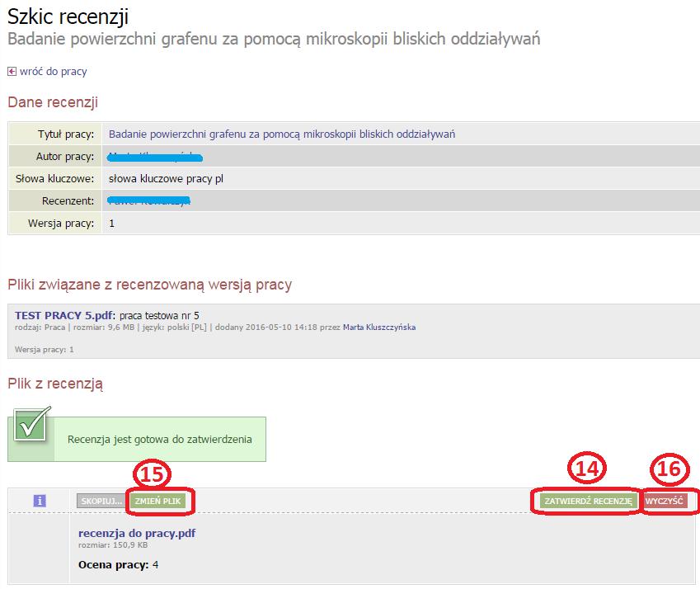Open the thesis title link in the 'Tytuł pracy' row

pyautogui.click(x=282, y=134)
